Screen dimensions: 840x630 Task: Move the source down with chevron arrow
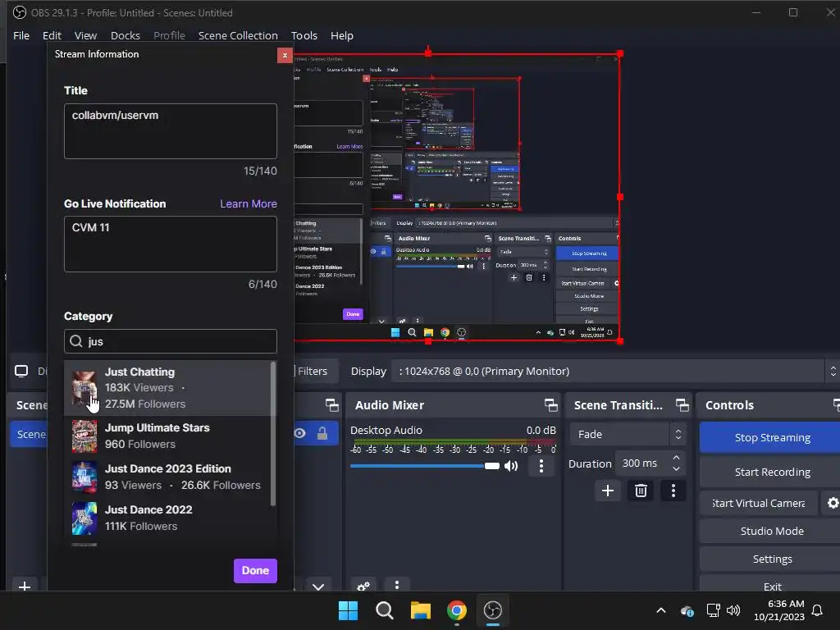318,587
